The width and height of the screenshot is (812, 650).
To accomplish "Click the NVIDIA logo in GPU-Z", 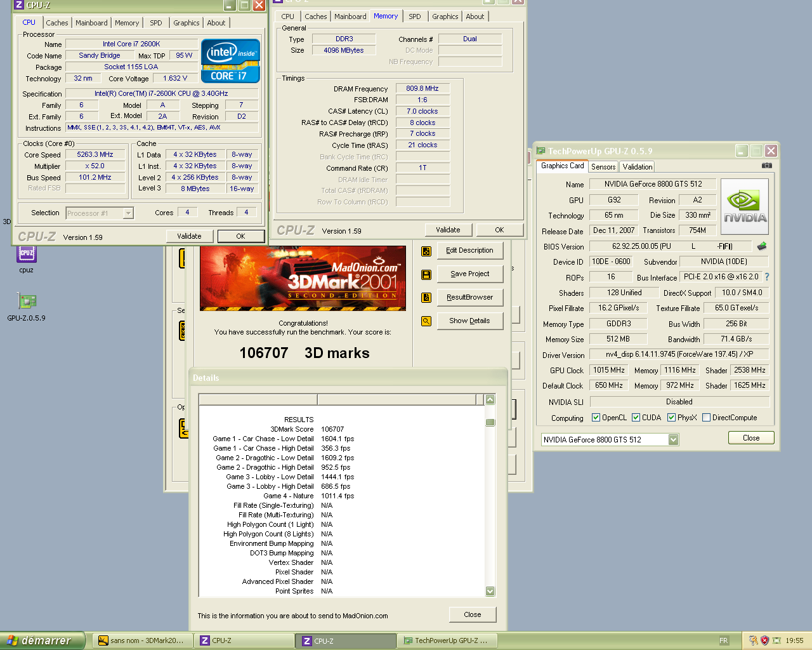I will point(745,206).
